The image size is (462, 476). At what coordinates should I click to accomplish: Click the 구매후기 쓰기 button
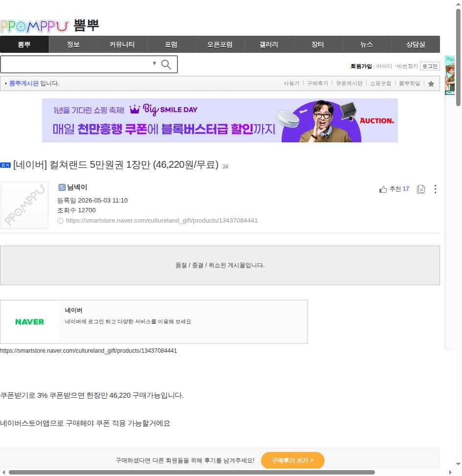[x=293, y=460]
